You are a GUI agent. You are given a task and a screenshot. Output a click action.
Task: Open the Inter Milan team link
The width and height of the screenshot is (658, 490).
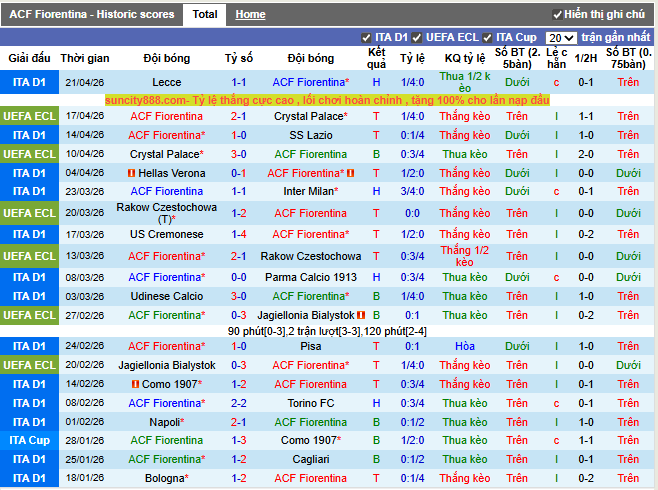click(308, 191)
